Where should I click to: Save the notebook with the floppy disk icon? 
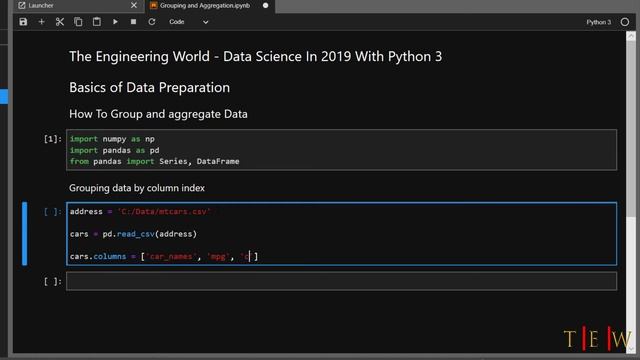23,22
